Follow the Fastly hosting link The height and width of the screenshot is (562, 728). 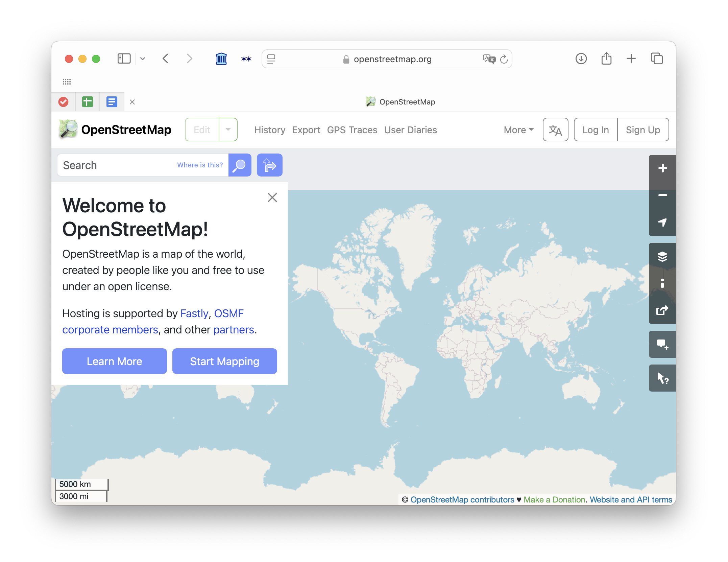click(x=194, y=313)
